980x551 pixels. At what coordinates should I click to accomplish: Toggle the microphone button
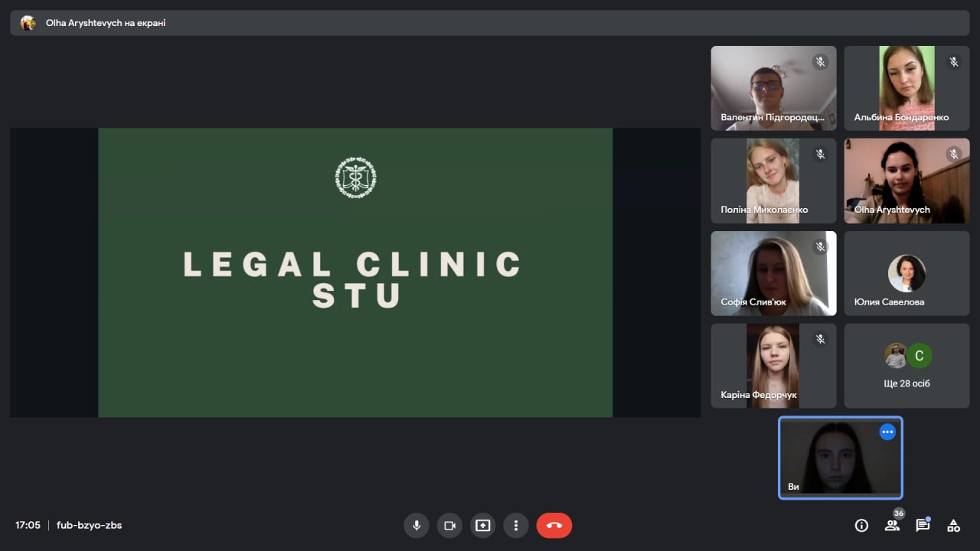click(416, 526)
